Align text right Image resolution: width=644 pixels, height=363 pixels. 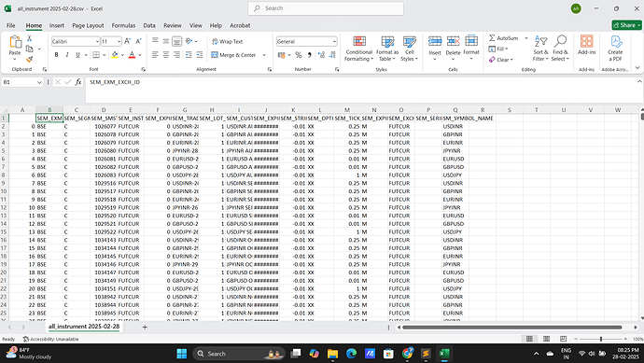(177, 55)
